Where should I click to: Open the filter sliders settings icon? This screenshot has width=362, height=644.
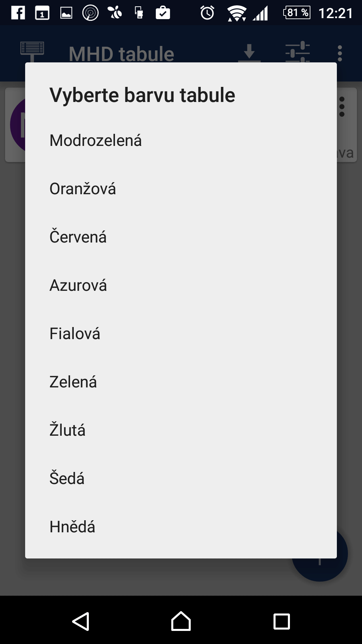tap(297, 52)
